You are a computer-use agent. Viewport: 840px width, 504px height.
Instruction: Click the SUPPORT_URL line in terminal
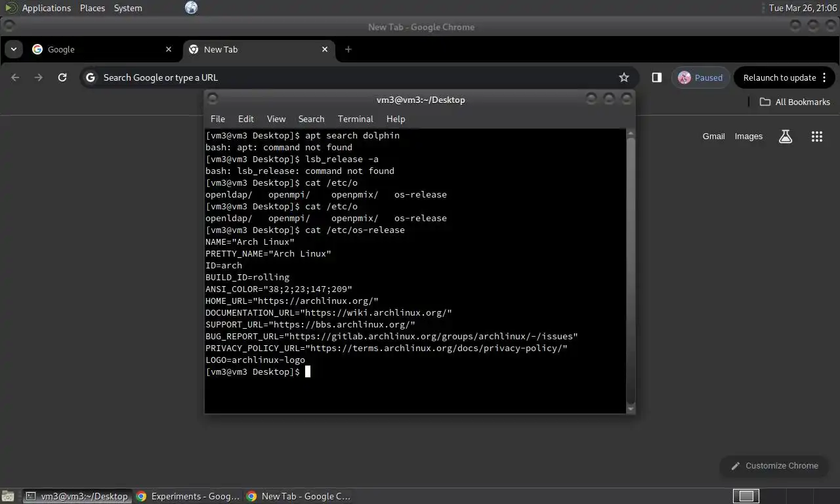point(310,324)
